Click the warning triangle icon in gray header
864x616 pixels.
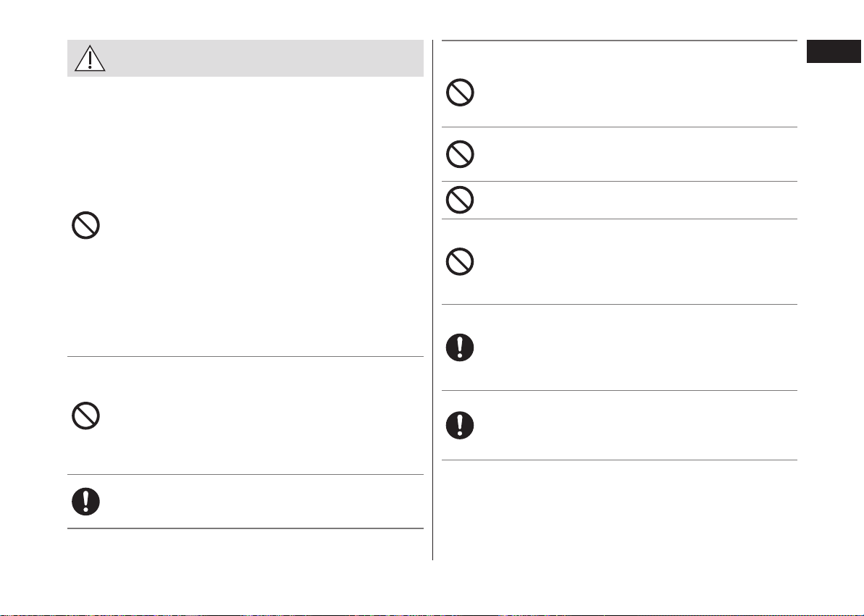point(90,59)
